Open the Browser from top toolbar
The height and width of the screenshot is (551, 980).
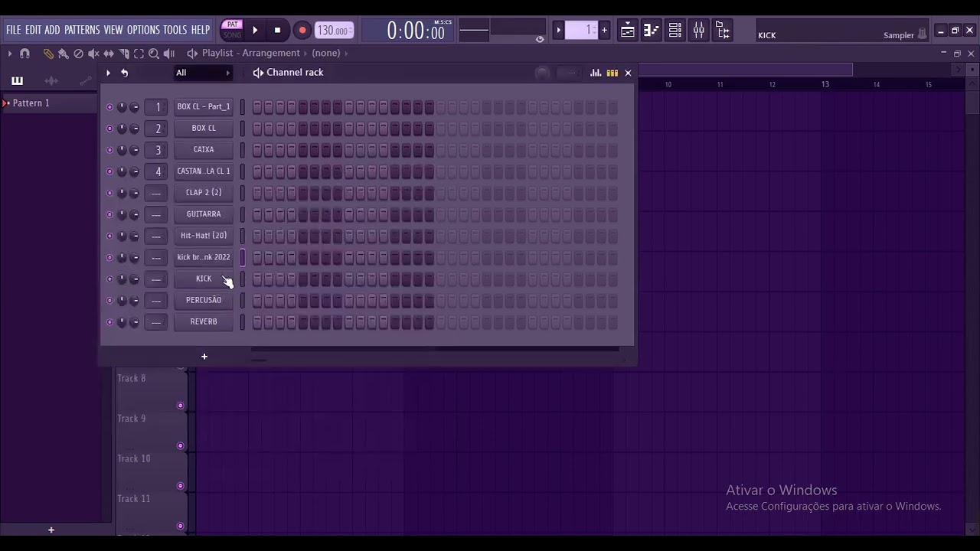click(722, 31)
